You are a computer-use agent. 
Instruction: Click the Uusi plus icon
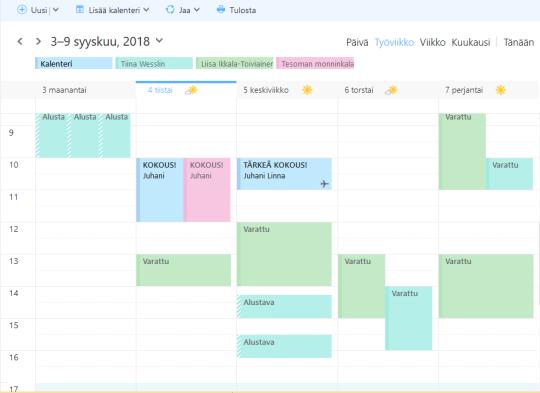point(22,10)
